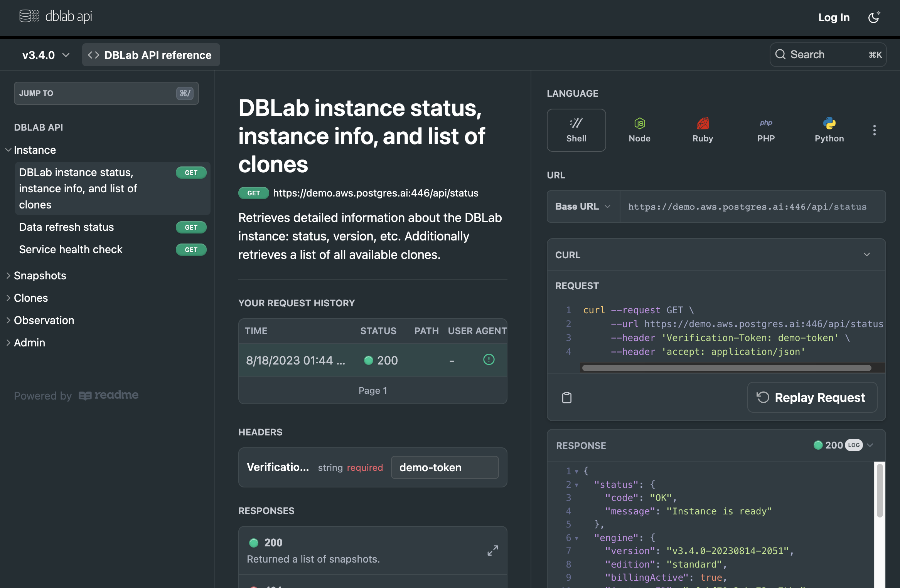This screenshot has height=588, width=900.
Task: Copy the request code with clipboard icon
Action: tap(567, 397)
